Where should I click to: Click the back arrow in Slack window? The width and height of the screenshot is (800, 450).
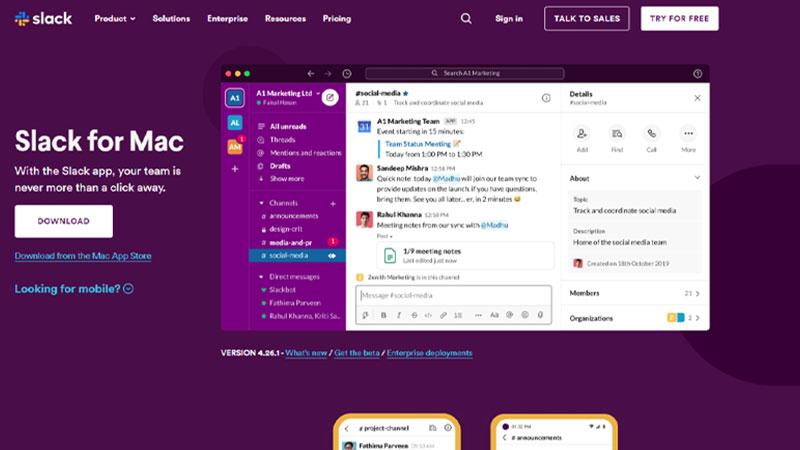311,73
